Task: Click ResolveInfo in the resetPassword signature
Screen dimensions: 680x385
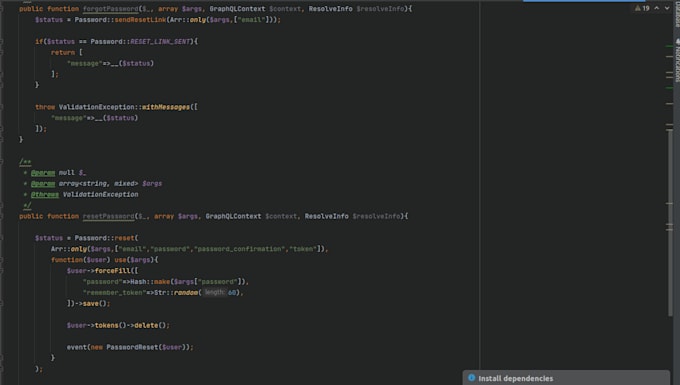Action: point(326,216)
